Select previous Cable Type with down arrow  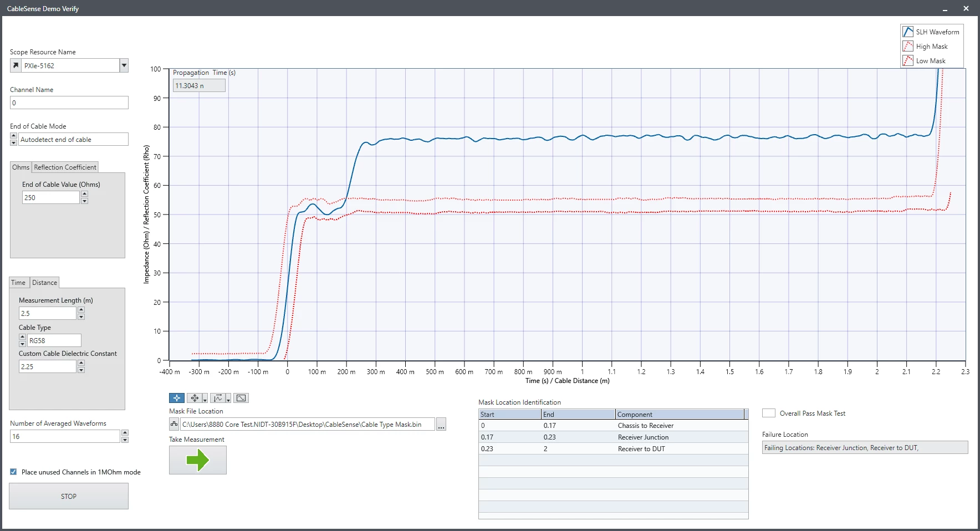22,344
